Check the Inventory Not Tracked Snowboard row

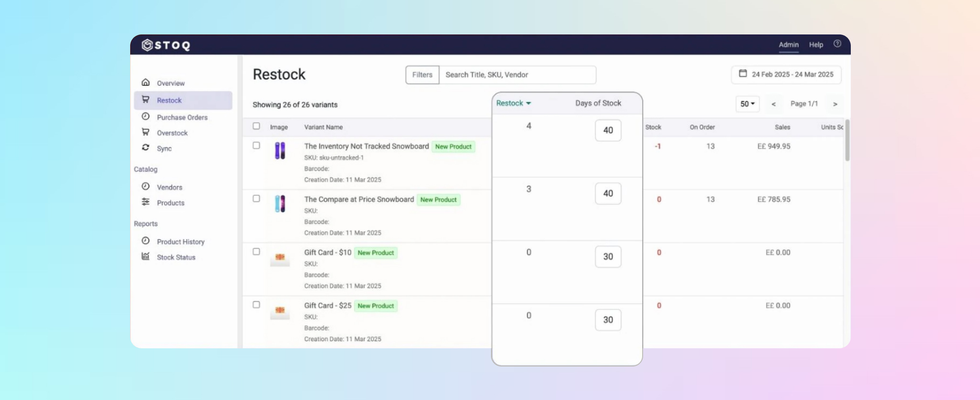click(256, 145)
